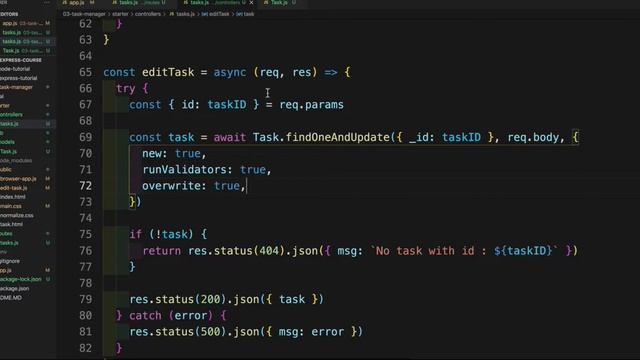The width and height of the screenshot is (640, 360).
Task: Select highlighted tasks.js in Open Editors list
Action: click(x=25, y=42)
